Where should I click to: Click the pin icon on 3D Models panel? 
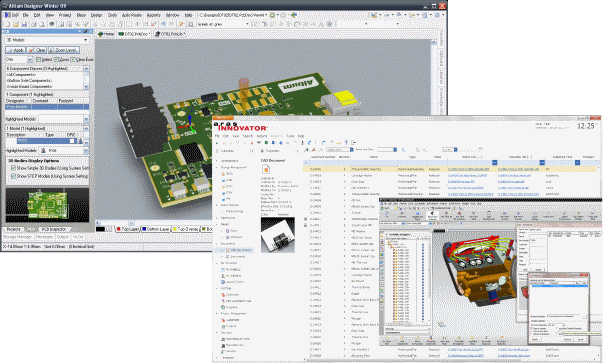click(x=86, y=31)
